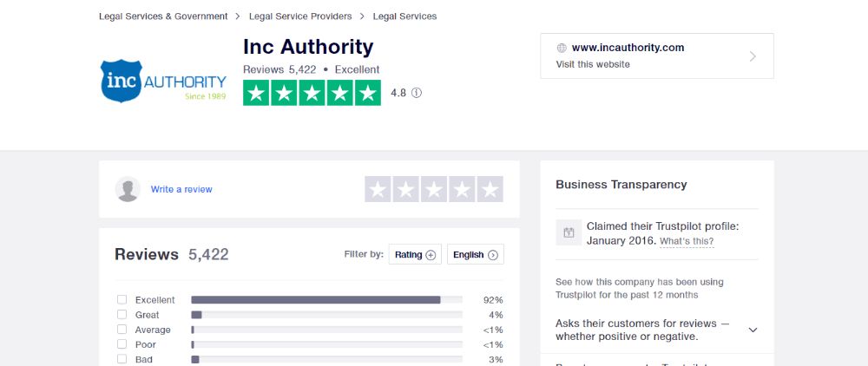
Task: Open the Rating filter dropdown
Action: [x=415, y=254]
